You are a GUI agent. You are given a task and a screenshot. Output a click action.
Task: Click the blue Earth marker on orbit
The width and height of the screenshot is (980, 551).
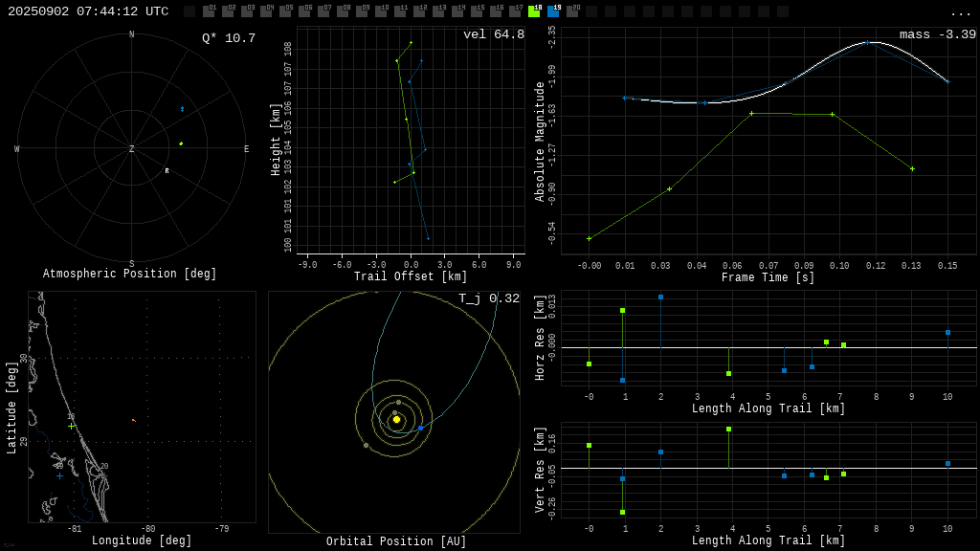point(421,428)
